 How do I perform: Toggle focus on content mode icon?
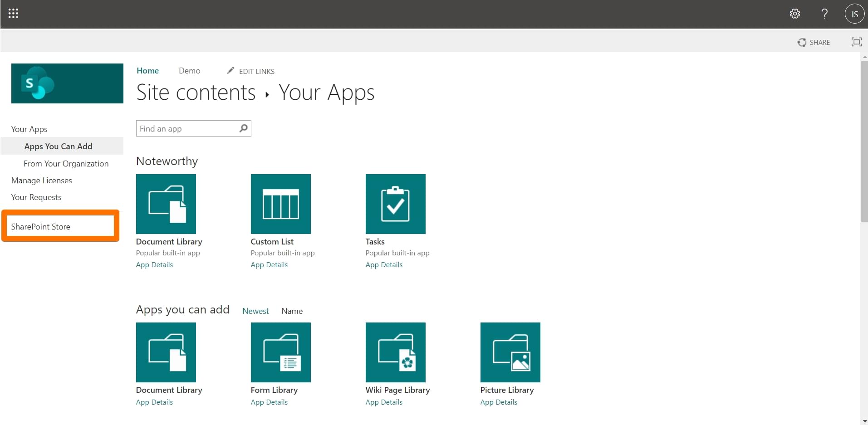point(856,42)
